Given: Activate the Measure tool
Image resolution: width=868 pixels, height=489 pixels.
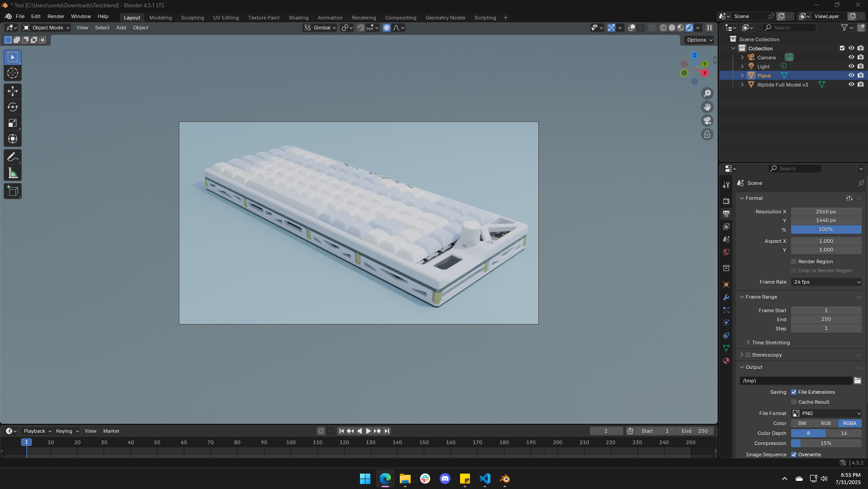Looking at the screenshot, I should click(x=12, y=173).
